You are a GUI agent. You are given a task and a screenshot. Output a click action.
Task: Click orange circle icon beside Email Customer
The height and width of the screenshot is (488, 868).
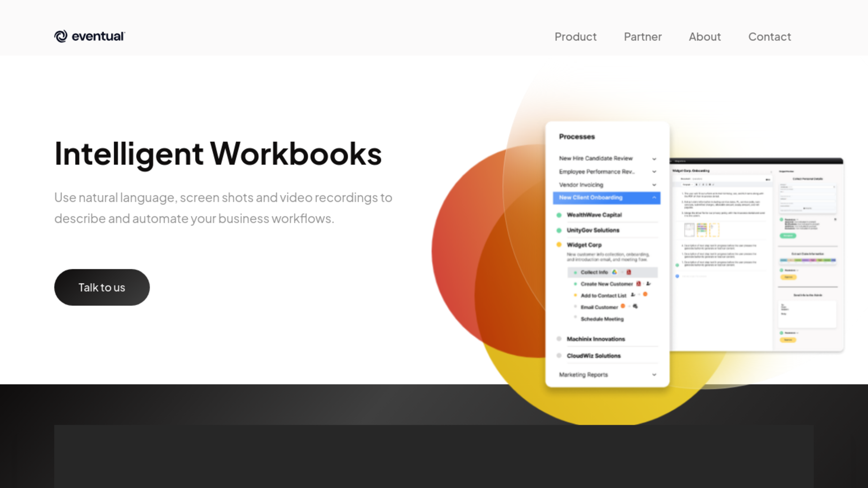pyautogui.click(x=623, y=306)
